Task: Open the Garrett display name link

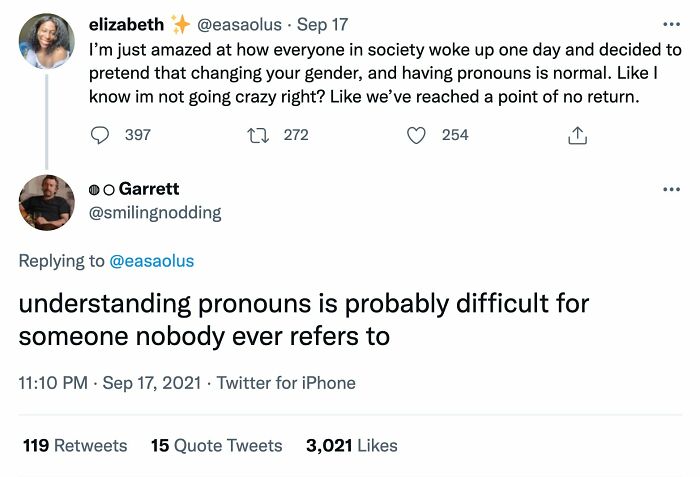Action: pyautogui.click(x=148, y=189)
